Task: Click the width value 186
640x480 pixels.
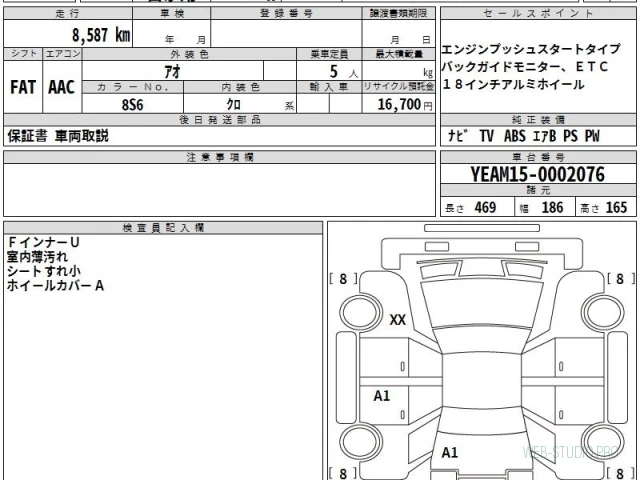Action: [x=552, y=208]
